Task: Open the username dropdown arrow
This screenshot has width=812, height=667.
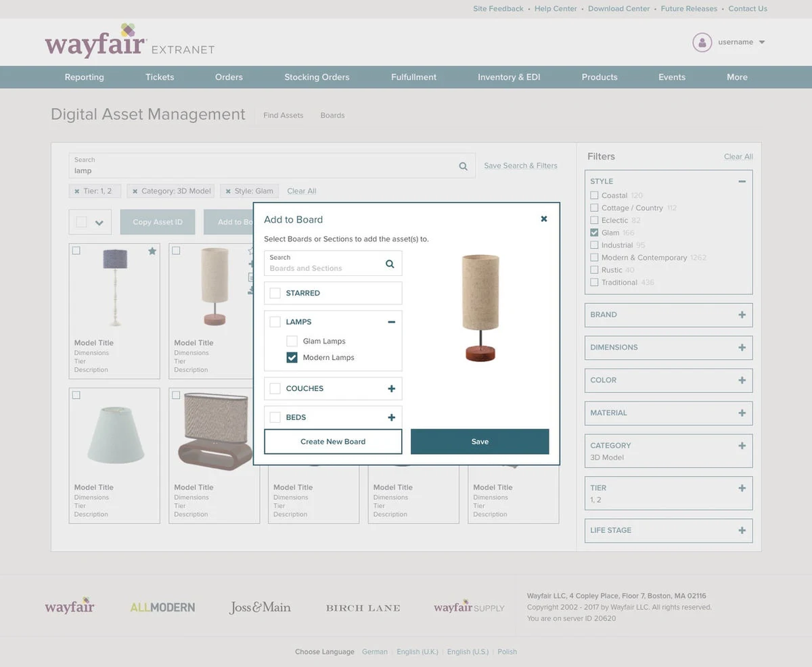Action: pos(761,42)
